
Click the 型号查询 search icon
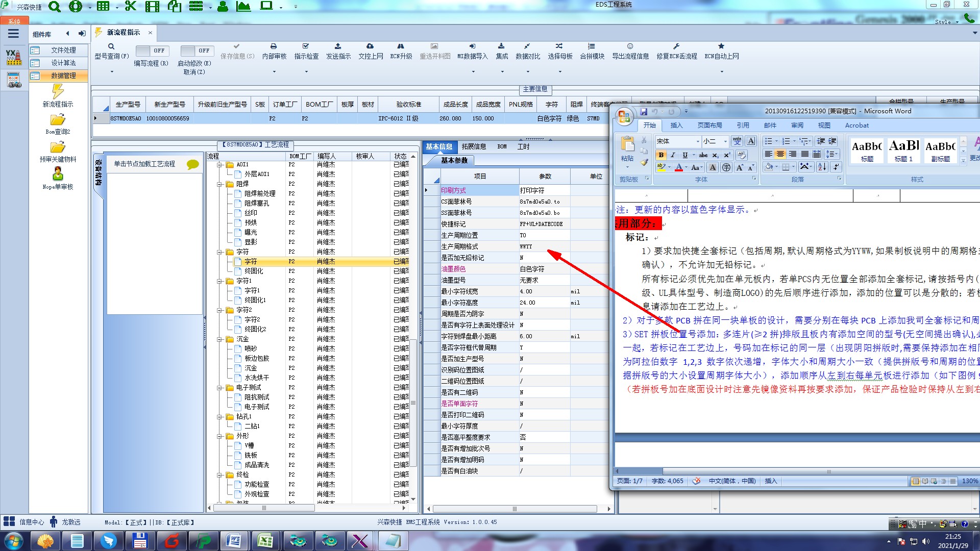111,46
